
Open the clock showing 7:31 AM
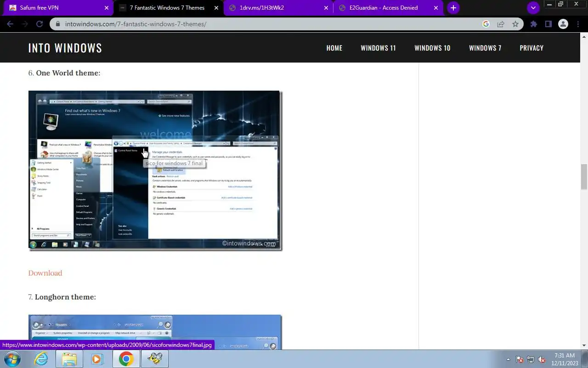(565, 359)
